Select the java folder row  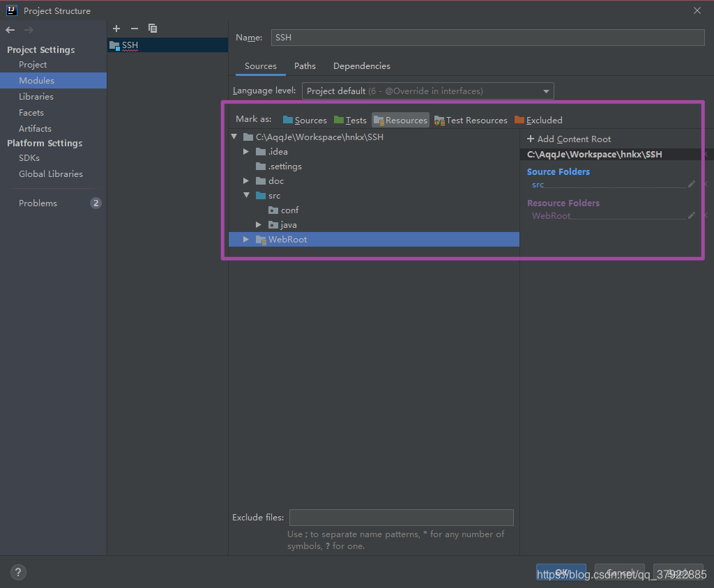coord(374,224)
